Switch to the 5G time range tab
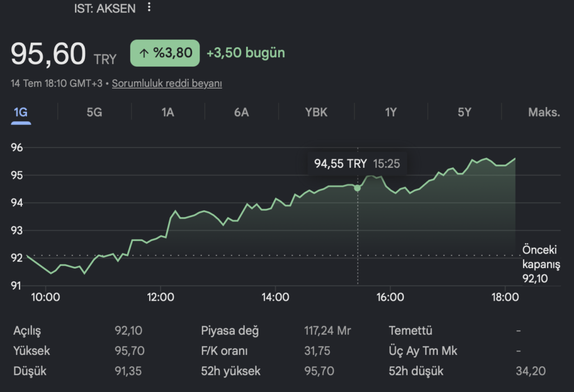The width and height of the screenshot is (574, 392). pos(94,112)
